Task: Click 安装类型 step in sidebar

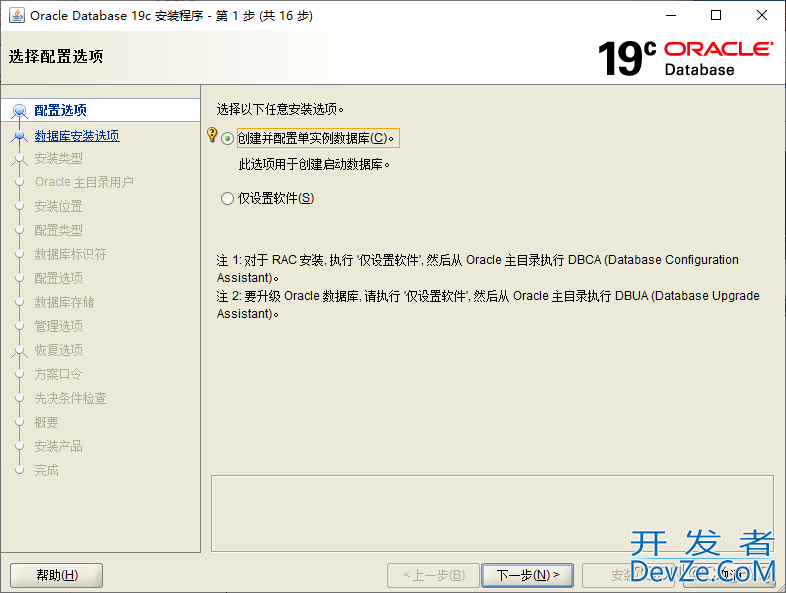Action: tap(58, 158)
